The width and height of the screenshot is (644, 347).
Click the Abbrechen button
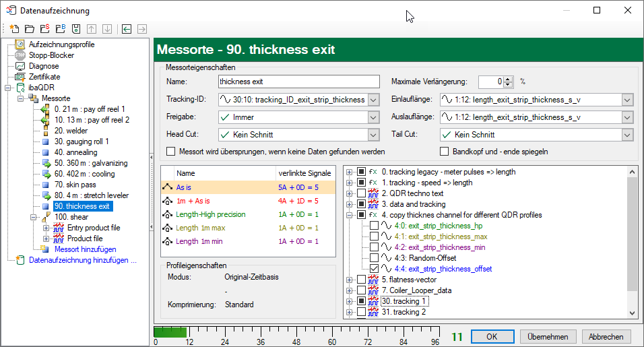click(606, 337)
